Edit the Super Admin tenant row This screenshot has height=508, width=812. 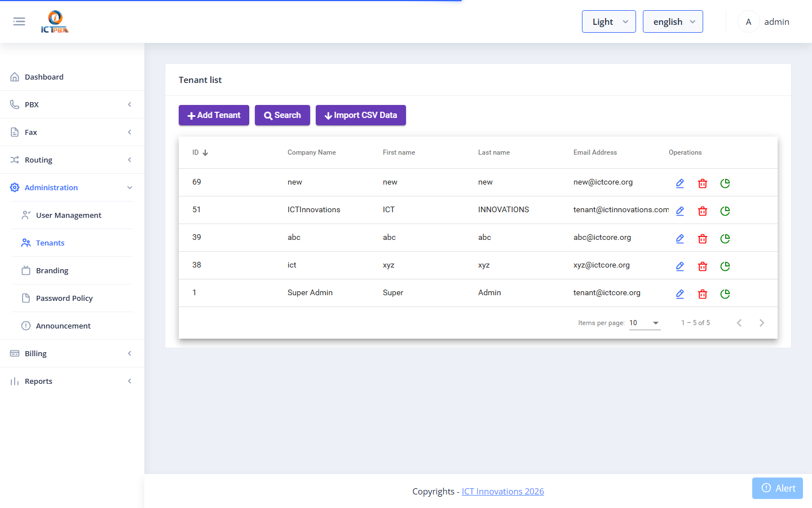point(680,294)
